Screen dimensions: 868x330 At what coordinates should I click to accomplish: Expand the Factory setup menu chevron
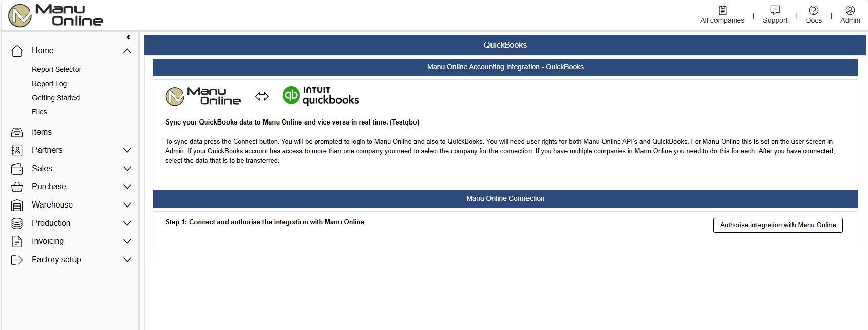(x=127, y=260)
